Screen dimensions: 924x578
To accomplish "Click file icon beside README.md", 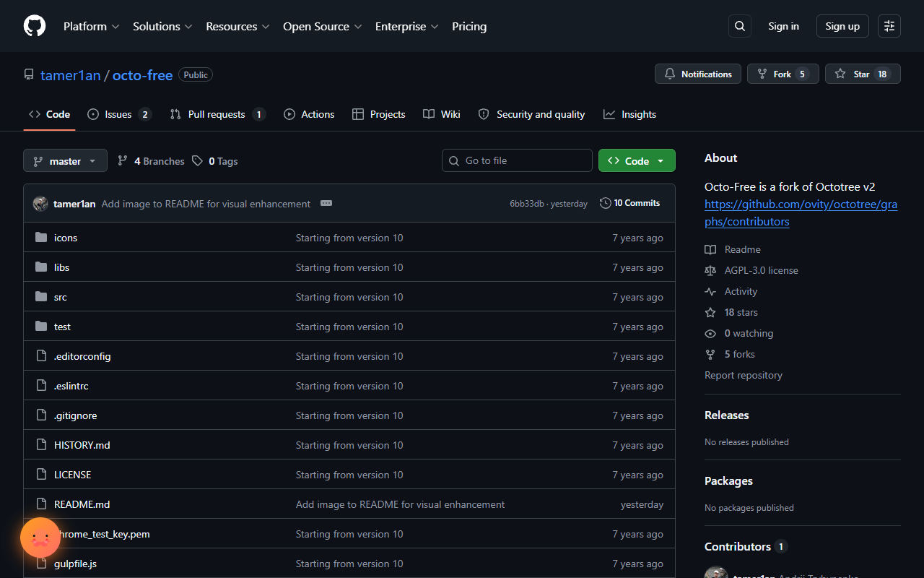I will pyautogui.click(x=41, y=504).
